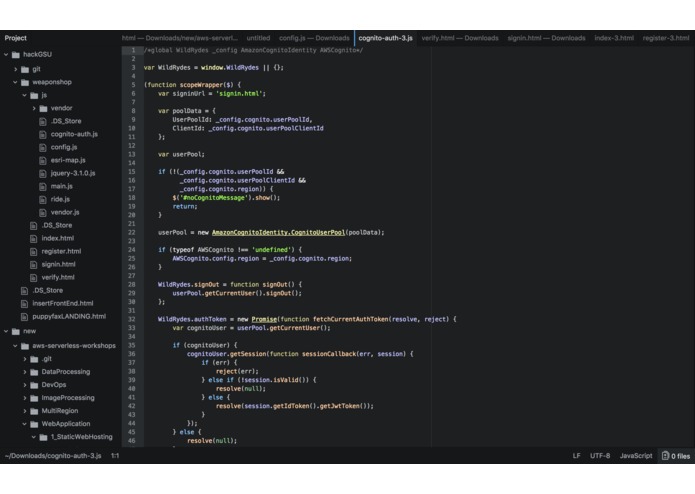Click the register.html file icon
This screenshot has height=494, width=695.
[x=33, y=251]
